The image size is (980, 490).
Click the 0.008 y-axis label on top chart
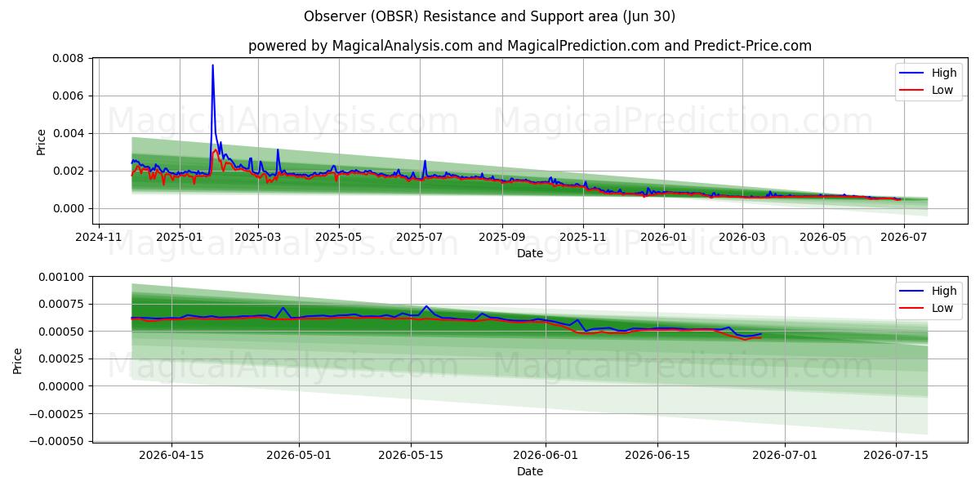[x=69, y=58]
